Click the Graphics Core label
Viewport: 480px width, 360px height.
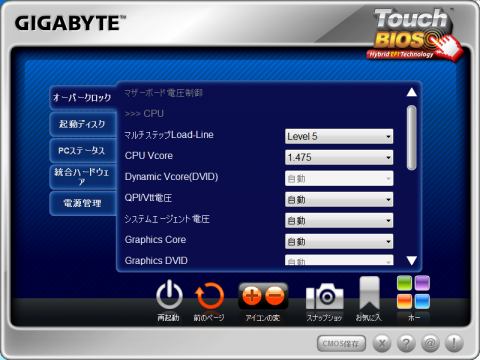tap(155, 240)
